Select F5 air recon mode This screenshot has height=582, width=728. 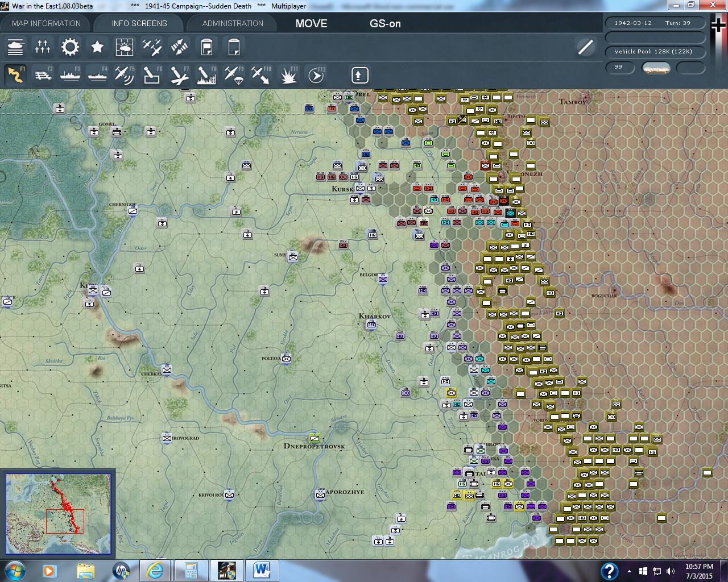point(125,74)
